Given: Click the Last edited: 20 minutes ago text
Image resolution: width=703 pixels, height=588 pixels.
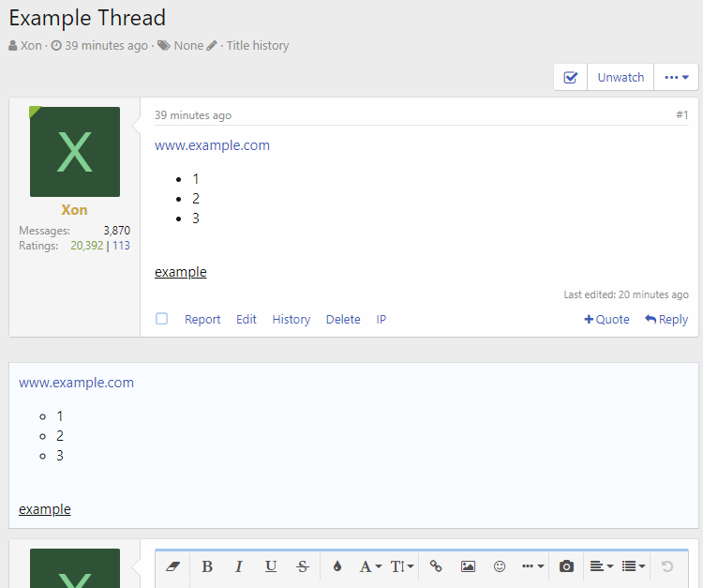Looking at the screenshot, I should [x=626, y=294].
